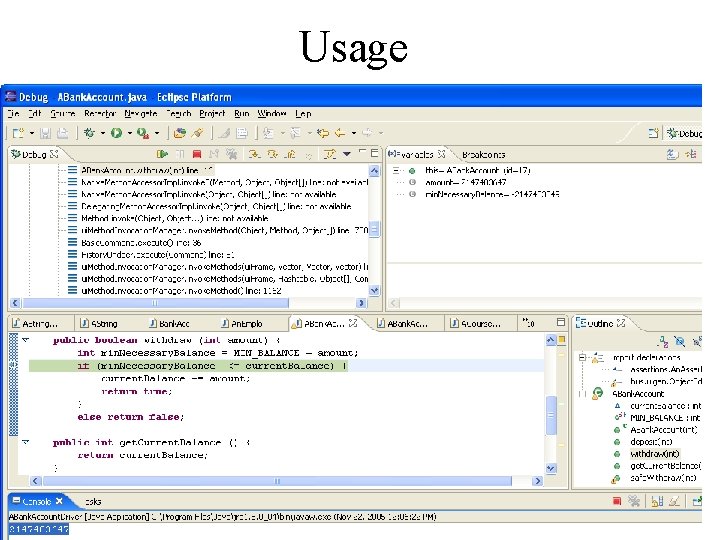Image resolution: width=720 pixels, height=540 pixels.
Task: Minimize the Debug view icon
Action: 362,152
